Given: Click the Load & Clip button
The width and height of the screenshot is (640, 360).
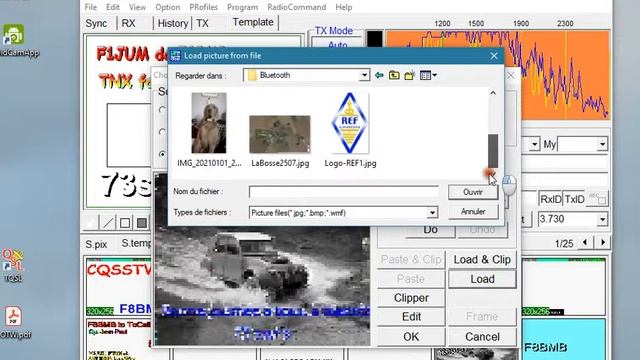Looking at the screenshot, I should 482,260.
